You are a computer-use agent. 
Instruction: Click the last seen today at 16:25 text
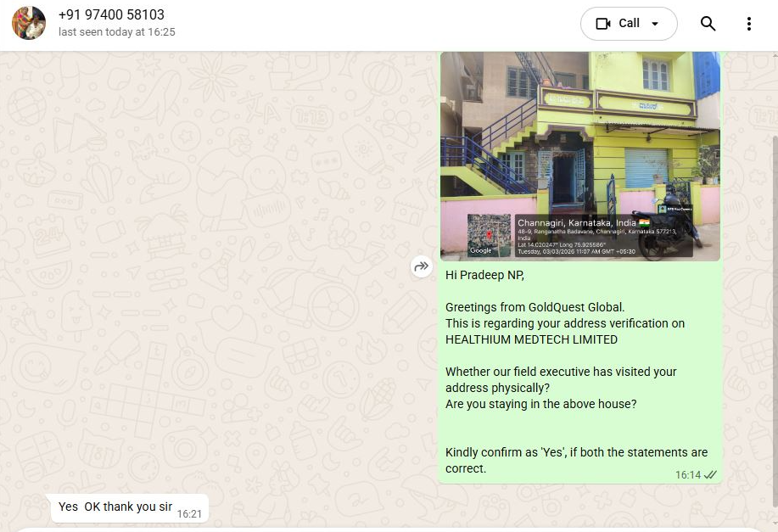coord(116,32)
